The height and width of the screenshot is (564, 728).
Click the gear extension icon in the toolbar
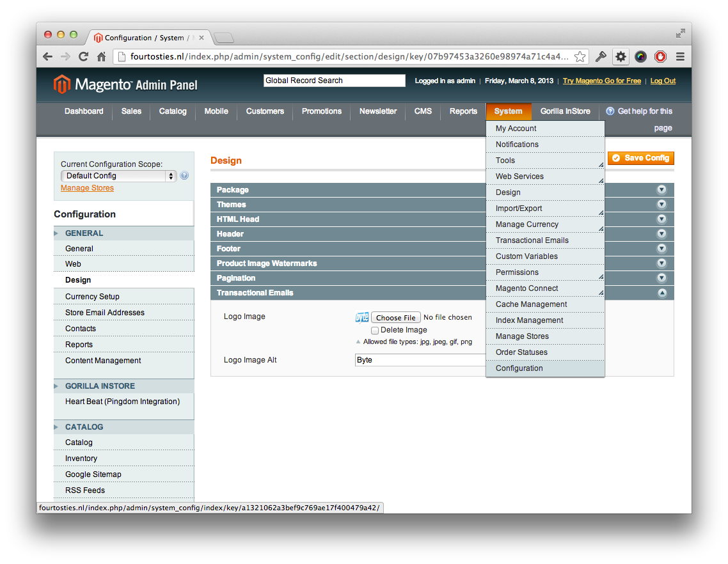click(621, 56)
